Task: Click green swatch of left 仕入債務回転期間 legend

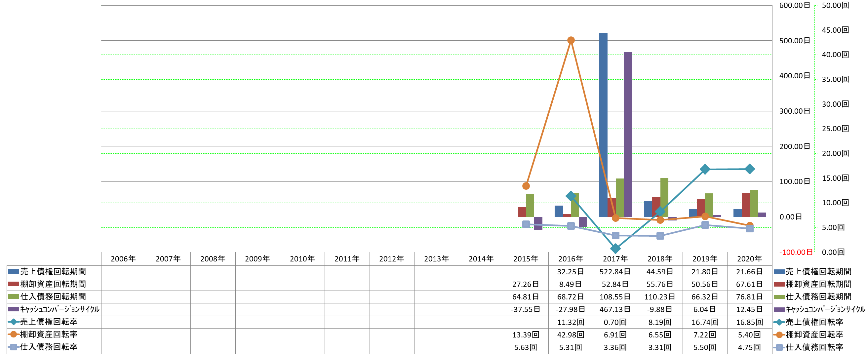Action: tap(14, 297)
